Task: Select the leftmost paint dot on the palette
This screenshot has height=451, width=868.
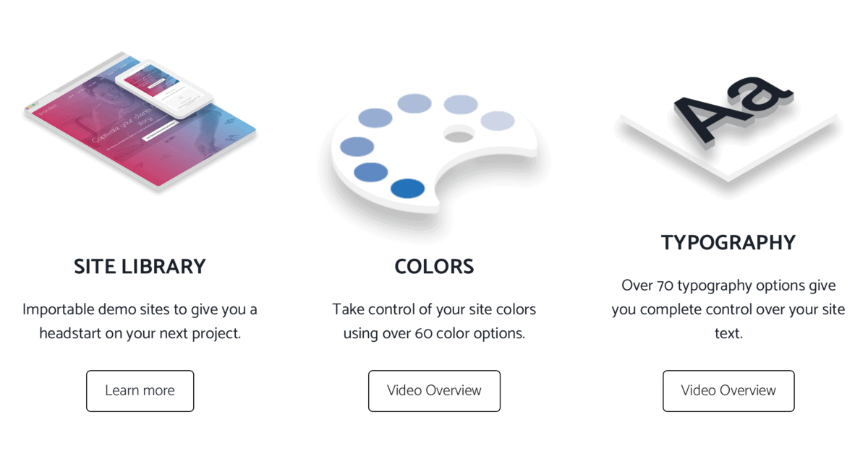Action: pyautogui.click(x=357, y=146)
